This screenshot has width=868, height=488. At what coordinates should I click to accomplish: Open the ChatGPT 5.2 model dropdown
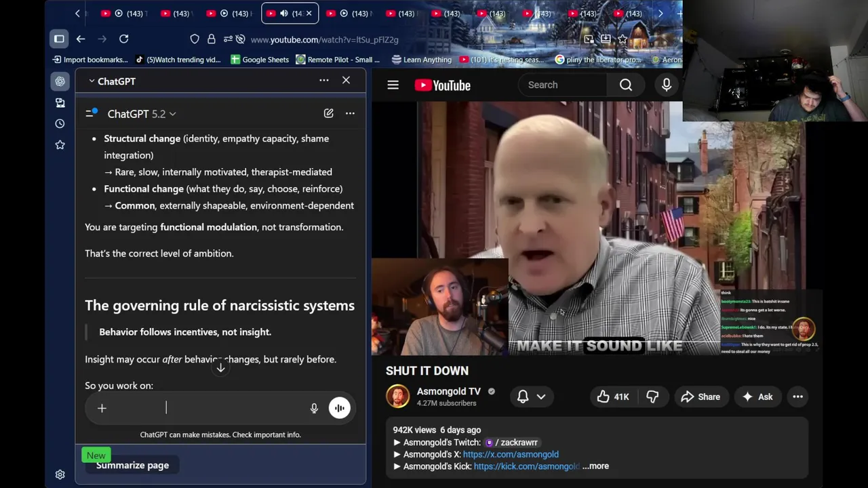pyautogui.click(x=142, y=114)
